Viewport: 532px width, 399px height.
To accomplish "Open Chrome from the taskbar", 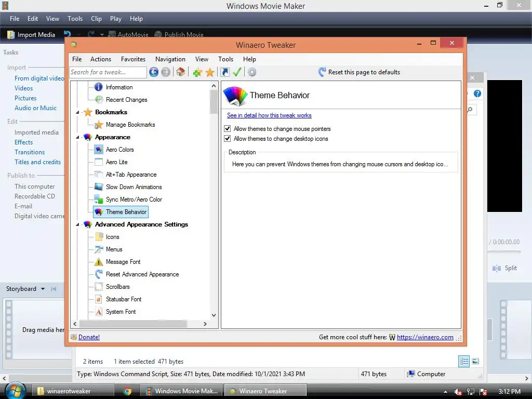I will click(x=128, y=391).
